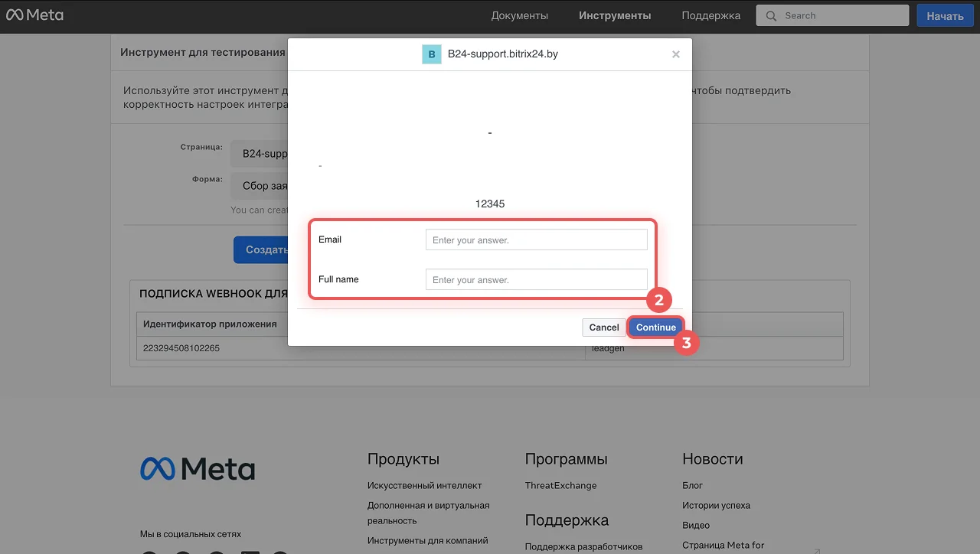Open the Страница page dropdown

tap(260, 153)
